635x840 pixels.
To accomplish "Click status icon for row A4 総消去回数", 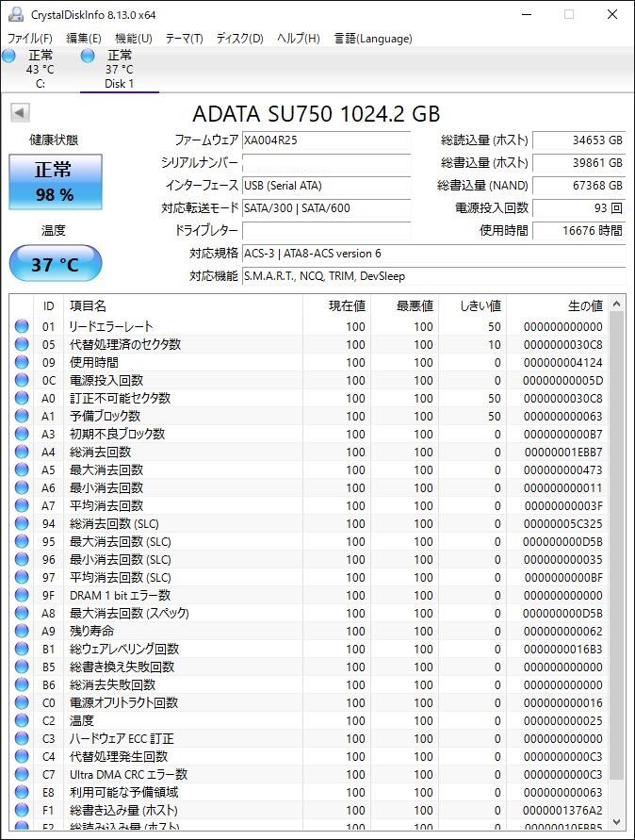I will coord(22,452).
